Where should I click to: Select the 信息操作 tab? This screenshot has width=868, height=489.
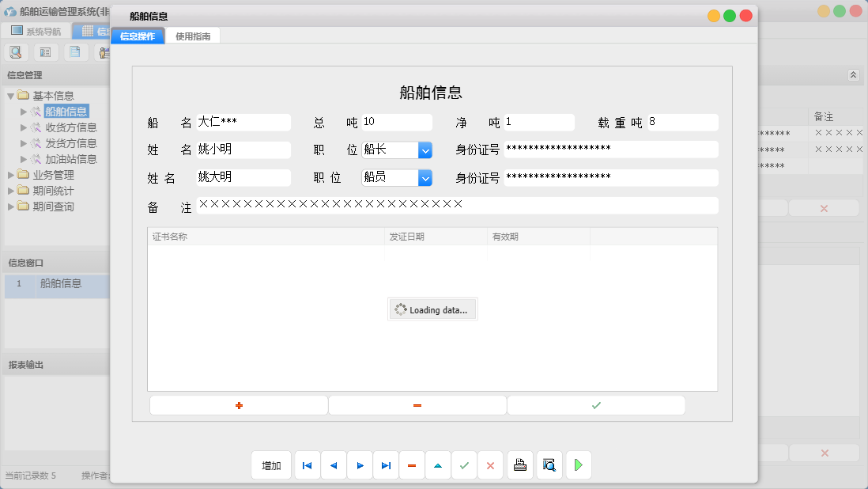coord(138,36)
